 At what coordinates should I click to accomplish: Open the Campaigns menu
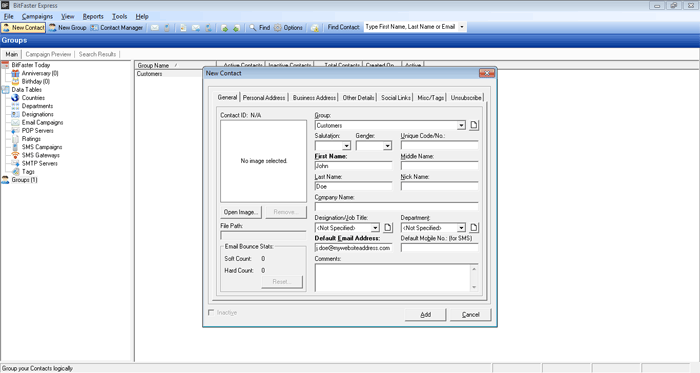pyautogui.click(x=37, y=17)
